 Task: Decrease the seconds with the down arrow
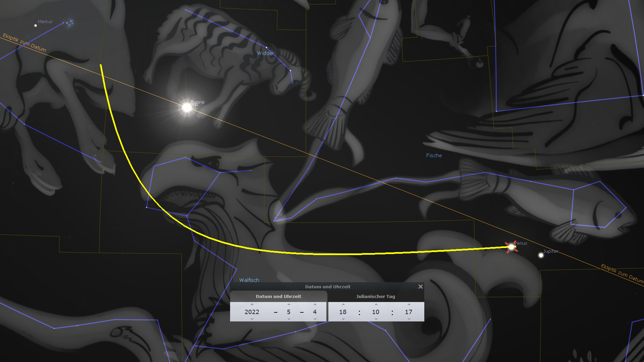click(x=409, y=319)
